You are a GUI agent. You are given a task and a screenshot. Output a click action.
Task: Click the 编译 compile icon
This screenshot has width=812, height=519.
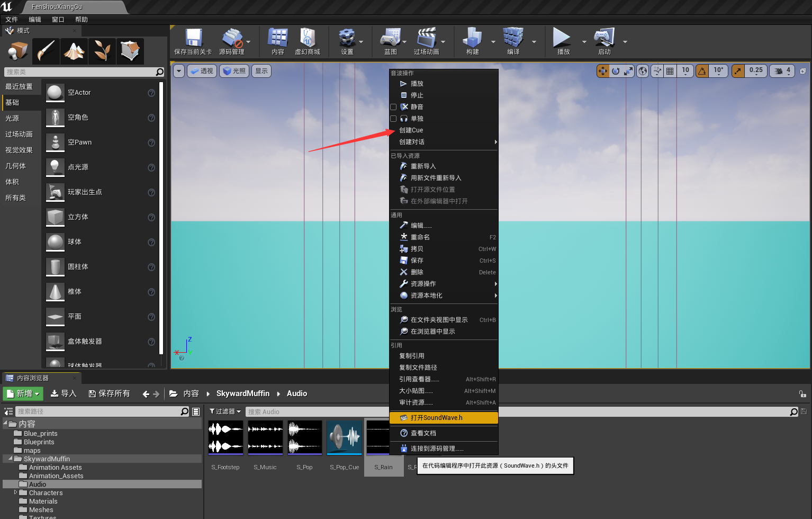(513, 41)
